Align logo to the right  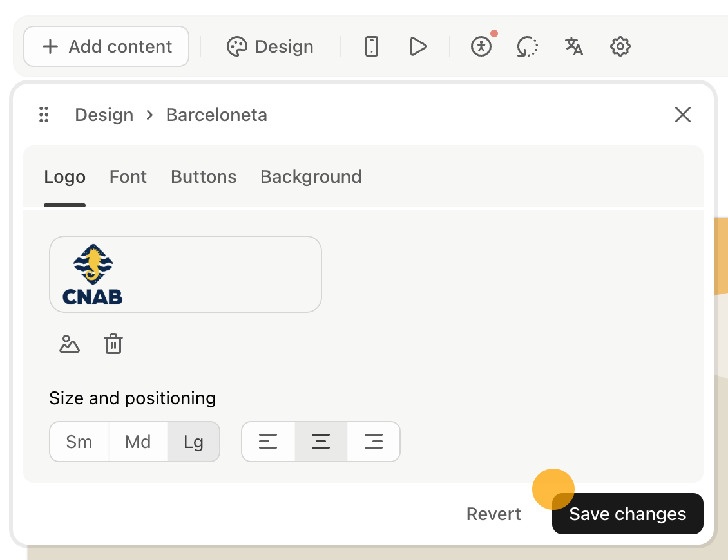373,442
